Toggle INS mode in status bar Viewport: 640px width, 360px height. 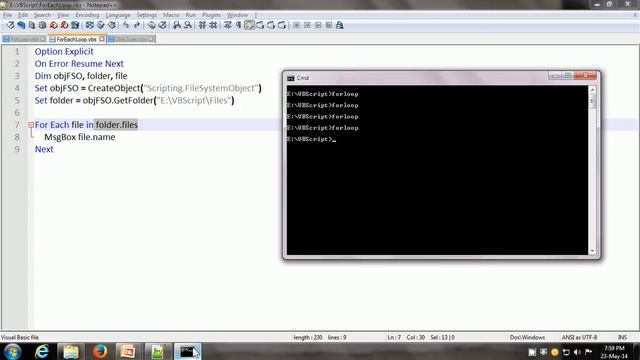tap(622, 338)
